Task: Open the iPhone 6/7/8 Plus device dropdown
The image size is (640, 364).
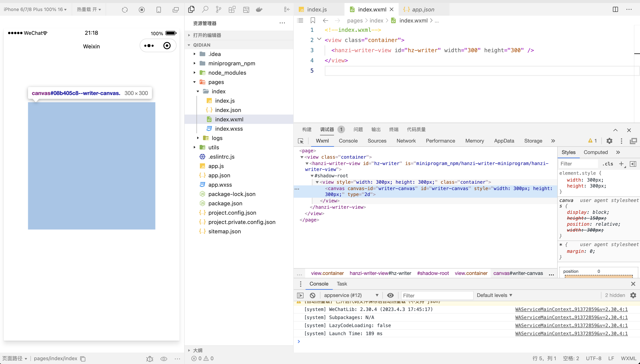Action: (35, 10)
